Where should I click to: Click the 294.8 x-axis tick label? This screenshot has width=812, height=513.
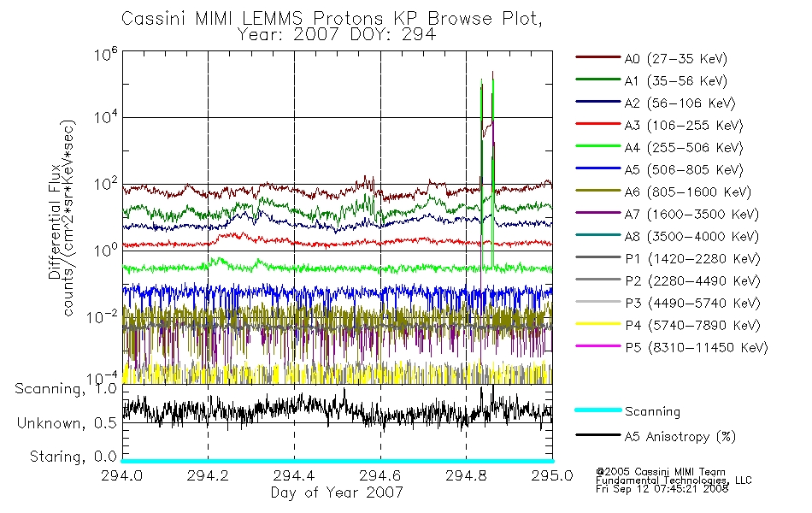tap(466, 475)
